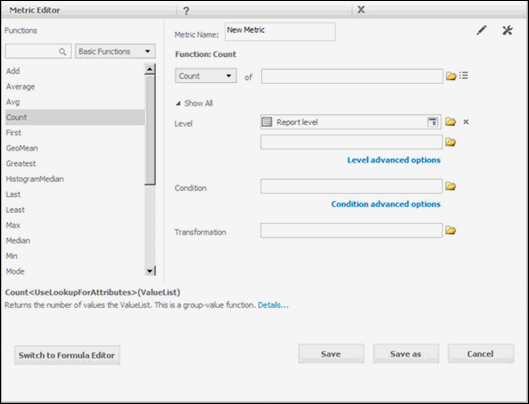
Task: Browse folder icon beside Count argument field
Action: [451, 76]
